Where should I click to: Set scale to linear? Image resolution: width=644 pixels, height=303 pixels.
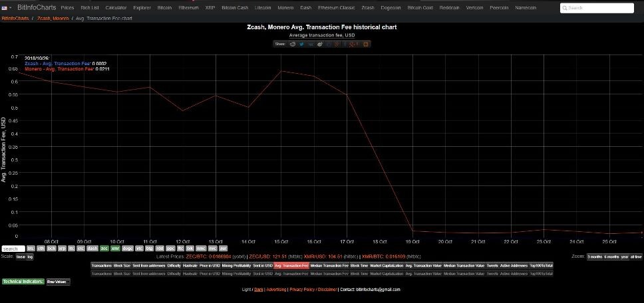click(x=21, y=256)
